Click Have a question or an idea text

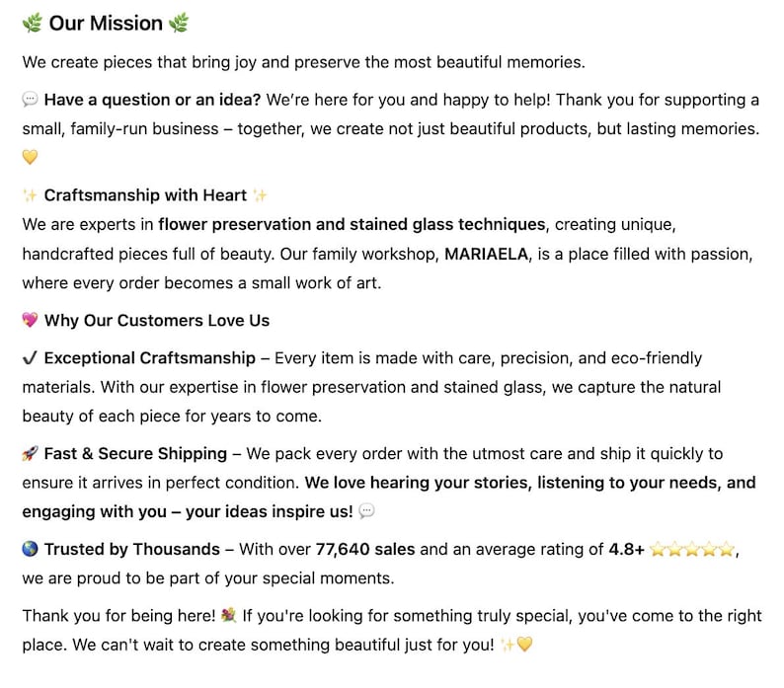152,100
